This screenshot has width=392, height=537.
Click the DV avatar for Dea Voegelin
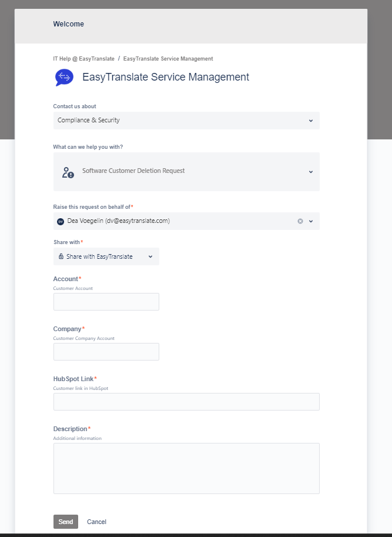point(61,221)
